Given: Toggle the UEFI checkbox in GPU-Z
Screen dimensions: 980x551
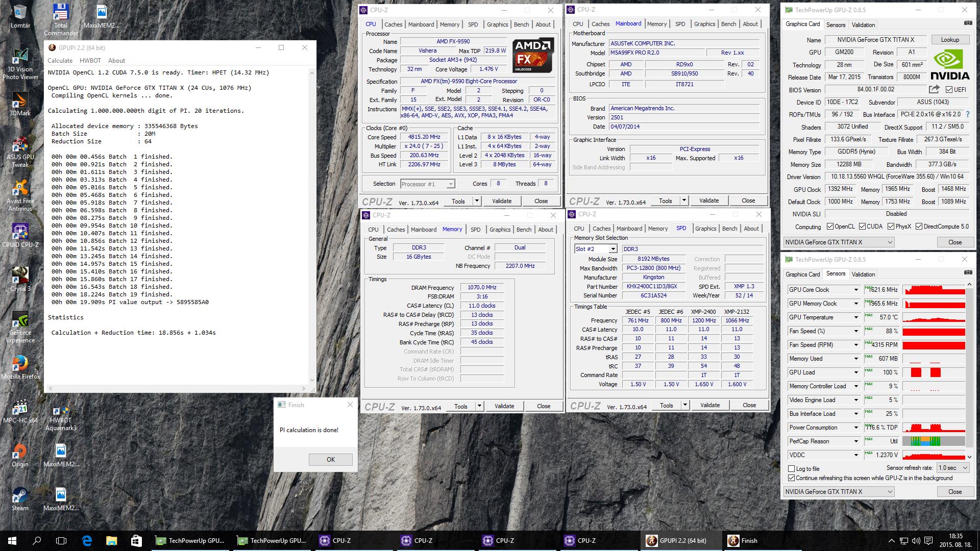Looking at the screenshot, I should [949, 89].
